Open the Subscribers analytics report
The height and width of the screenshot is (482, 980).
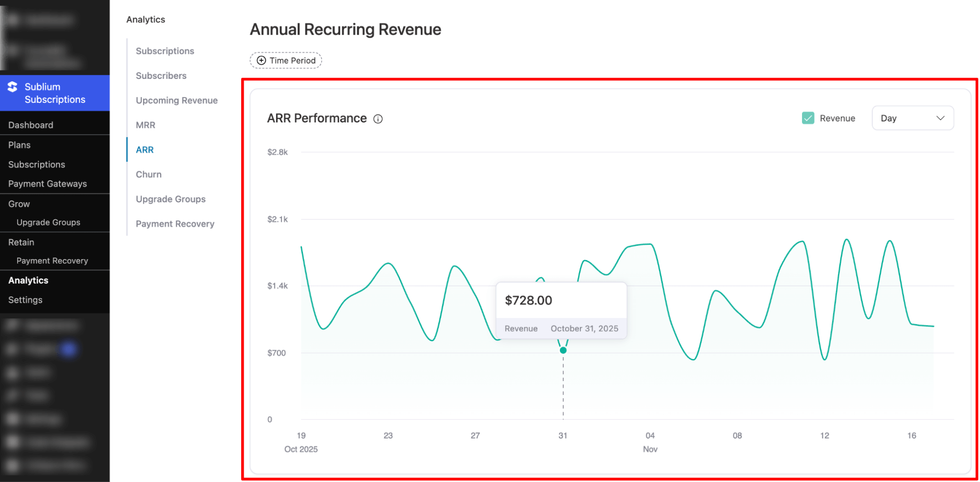pos(161,75)
